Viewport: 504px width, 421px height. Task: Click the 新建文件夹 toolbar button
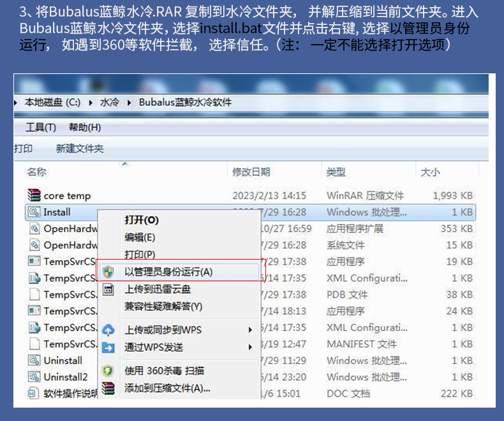(x=80, y=149)
